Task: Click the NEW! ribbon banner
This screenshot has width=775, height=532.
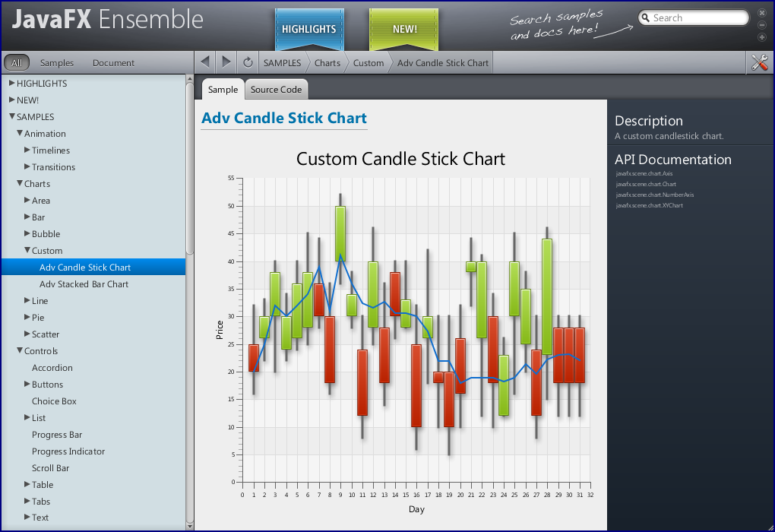Action: tap(403, 28)
